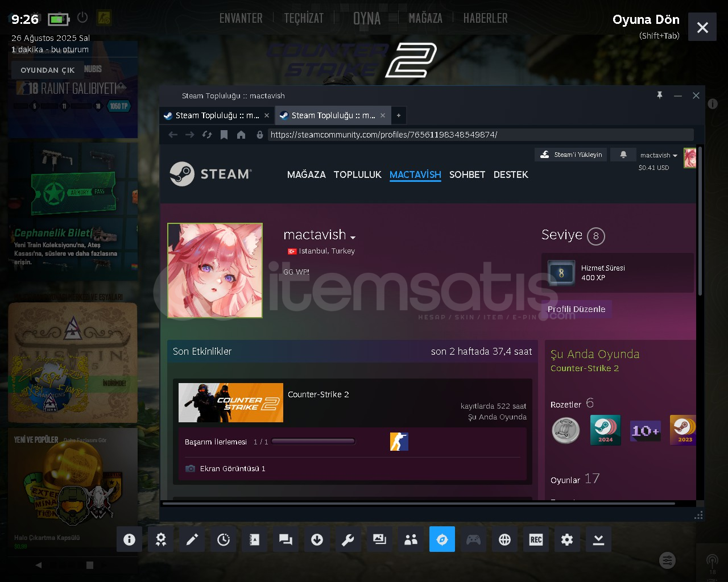Viewport: 728px width, 582px height.
Task: Open the 2024 Steam badge
Action: coord(605,430)
